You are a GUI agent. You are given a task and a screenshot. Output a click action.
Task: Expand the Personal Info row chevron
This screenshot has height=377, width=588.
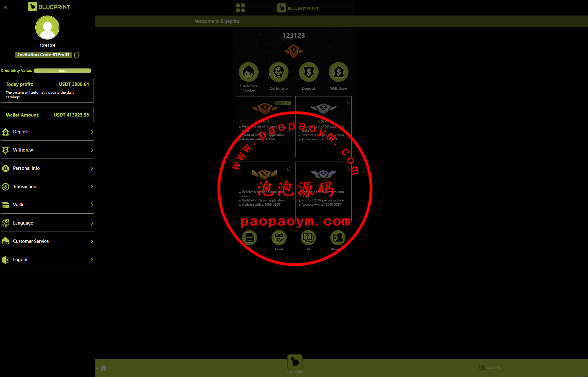click(x=92, y=168)
